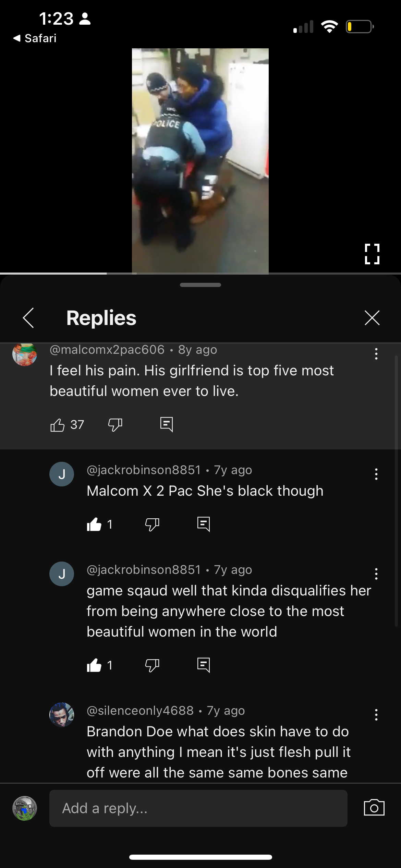Tap the "Add a reply..." field
Screen dimensions: 401x868
point(198,808)
